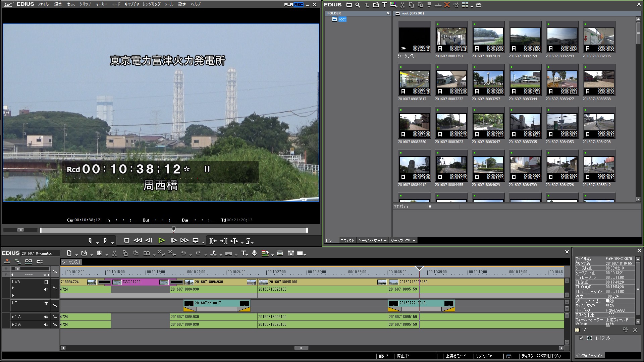This screenshot has width=644, height=362.
Task: Click the voice-over microphone icon
Action: pyautogui.click(x=254, y=253)
